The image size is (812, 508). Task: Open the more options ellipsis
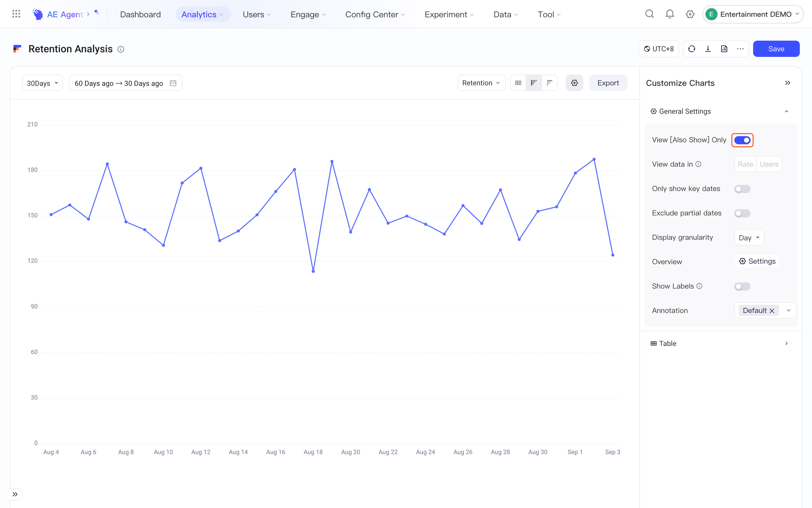pyautogui.click(x=740, y=49)
